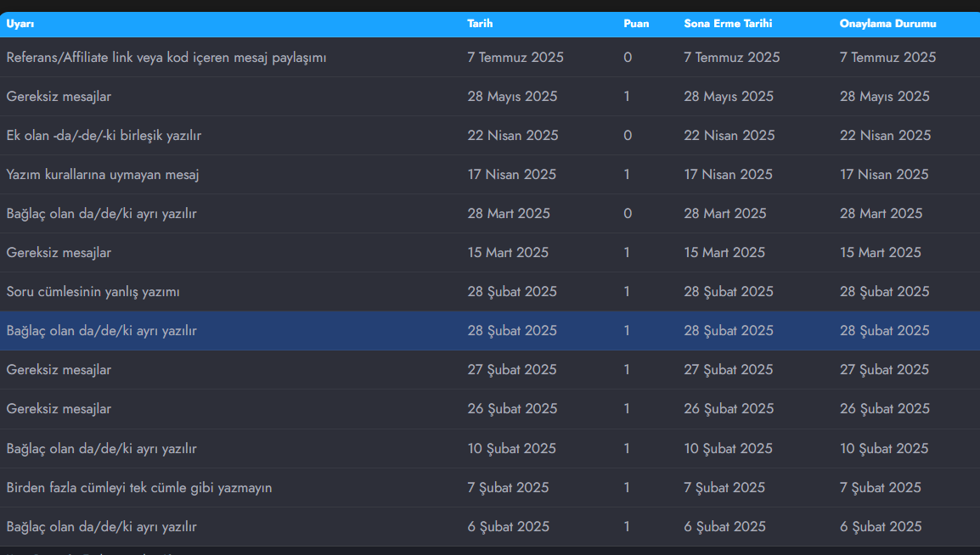Click Gereksiz mesajlar warning dated 15 Mart 2025
This screenshot has width=980, height=555.
59,253
